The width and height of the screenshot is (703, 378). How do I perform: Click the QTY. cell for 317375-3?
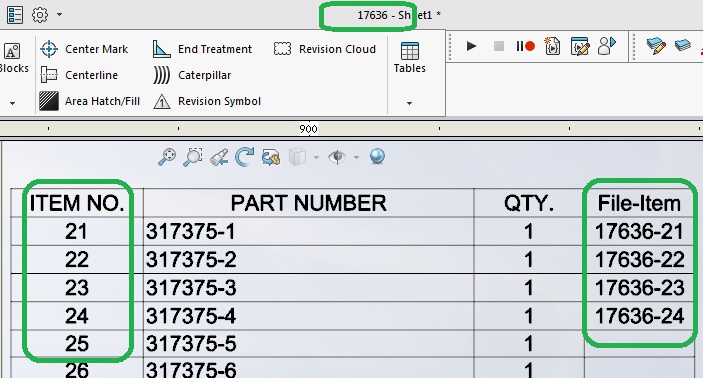point(529,287)
